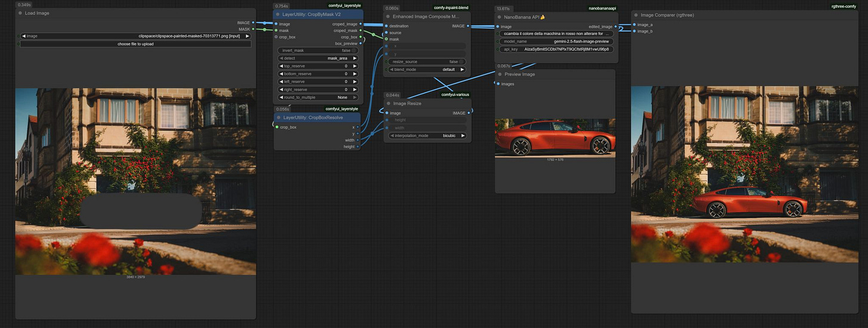The image size is (868, 328).
Task: Open the blend_mode default combo
Action: tap(426, 69)
